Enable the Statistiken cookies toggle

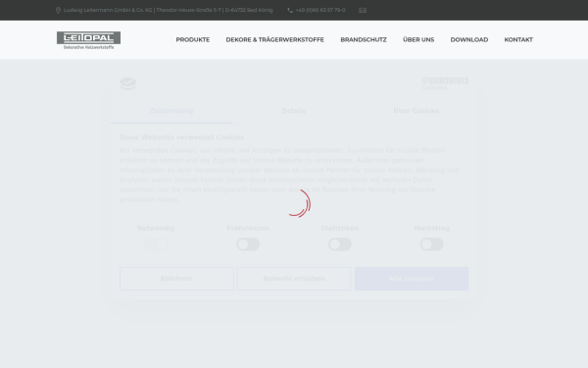pos(340,244)
